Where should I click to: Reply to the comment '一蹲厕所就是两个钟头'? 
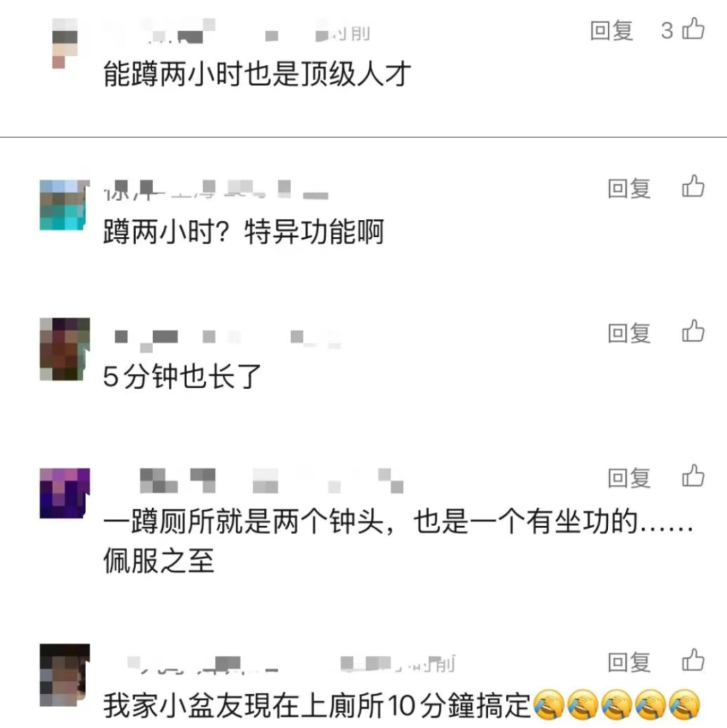(x=629, y=478)
